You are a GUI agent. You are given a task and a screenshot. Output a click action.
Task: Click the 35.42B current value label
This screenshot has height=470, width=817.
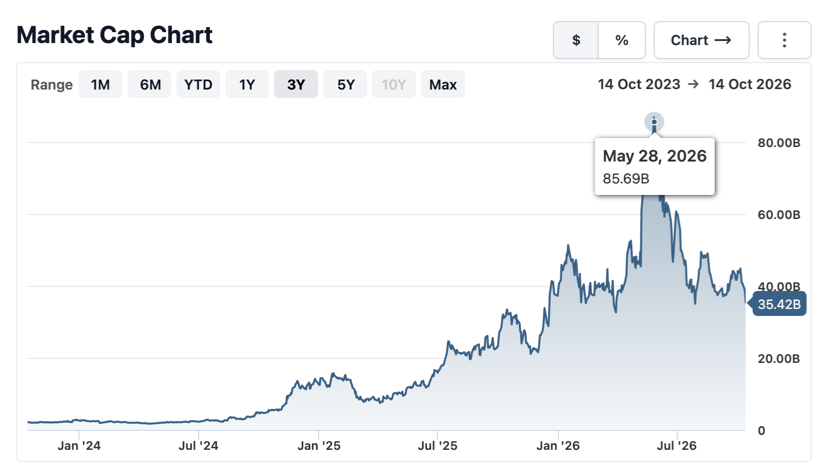point(777,304)
